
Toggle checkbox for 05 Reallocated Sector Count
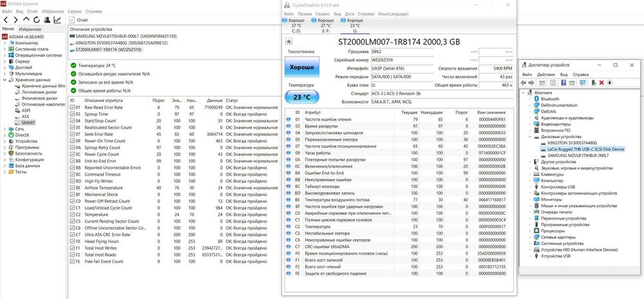[x=73, y=127]
